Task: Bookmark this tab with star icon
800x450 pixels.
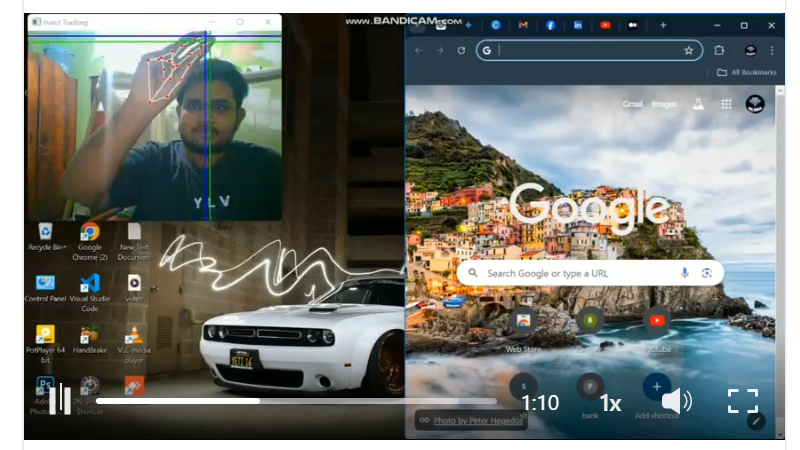Action: (689, 51)
